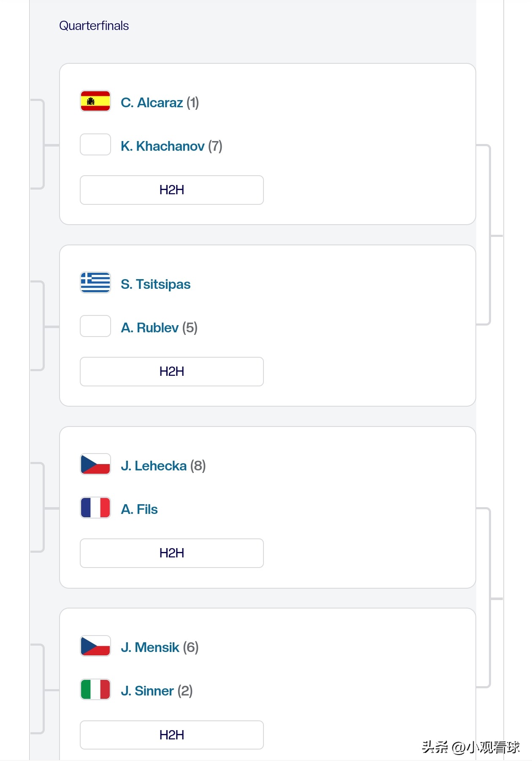The image size is (532, 766).
Task: Open H2H for Tsitsipas vs Rublev
Action: point(171,372)
